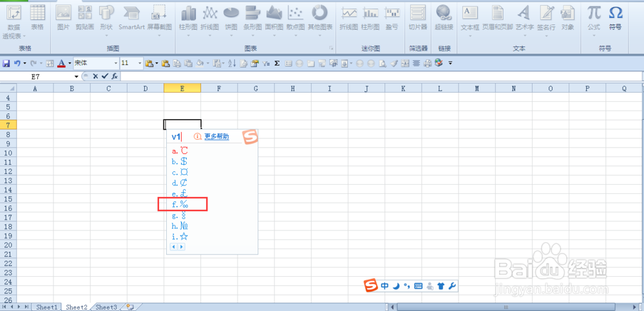Insert an 面积图 area chart

coord(274,21)
